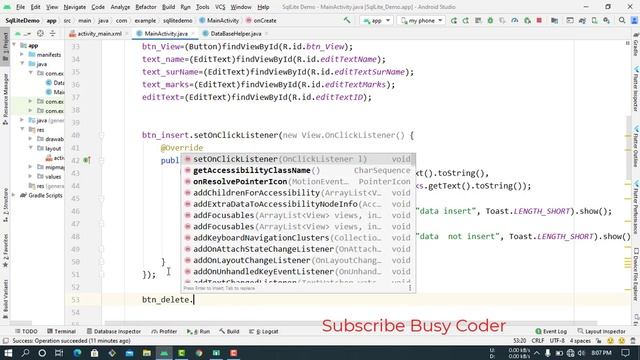Toggle the Favorites side panel
The height and width of the screenshot is (360, 640).
[x=5, y=251]
